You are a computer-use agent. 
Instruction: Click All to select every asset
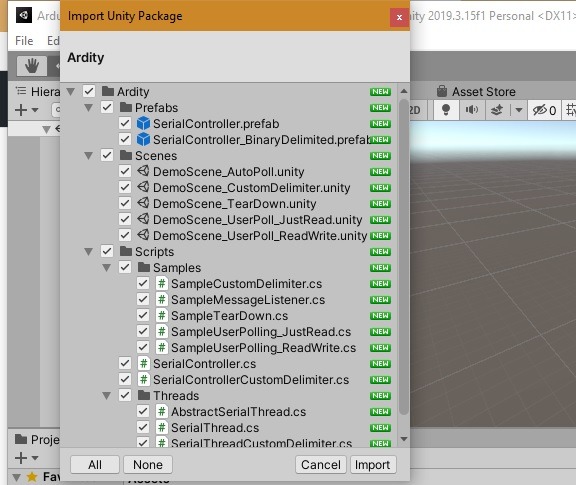(x=95, y=465)
